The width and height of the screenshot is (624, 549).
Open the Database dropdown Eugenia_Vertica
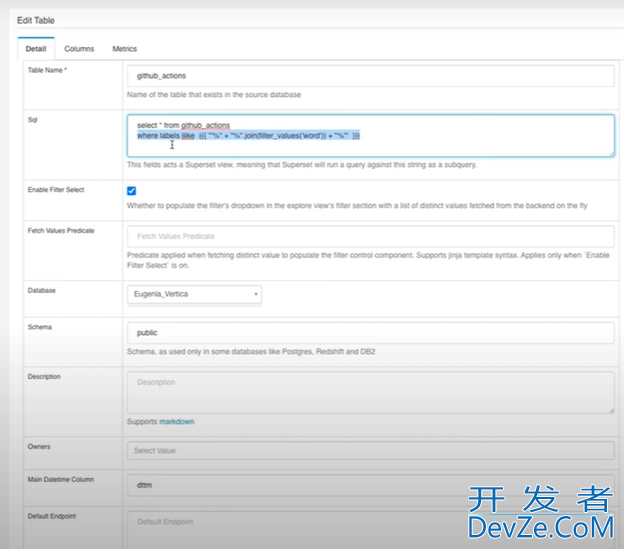(x=194, y=294)
